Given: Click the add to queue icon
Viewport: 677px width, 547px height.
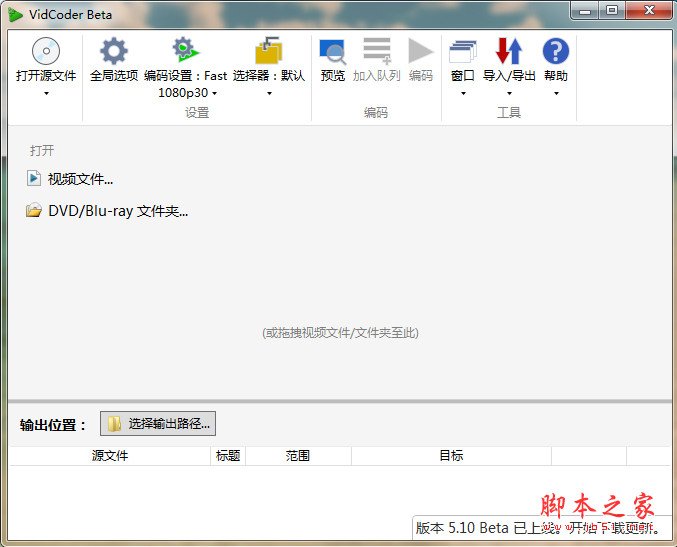Looking at the screenshot, I should 377,51.
